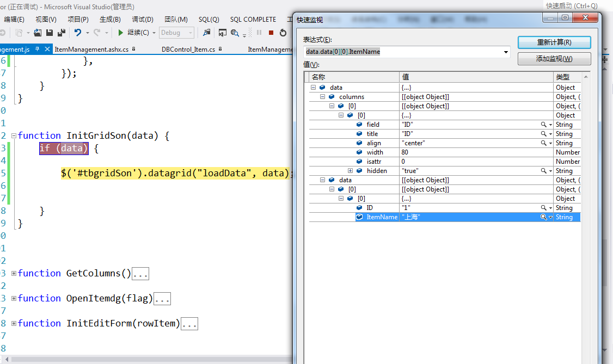
Task: Open the 编辑(E) menu
Action: 14,19
